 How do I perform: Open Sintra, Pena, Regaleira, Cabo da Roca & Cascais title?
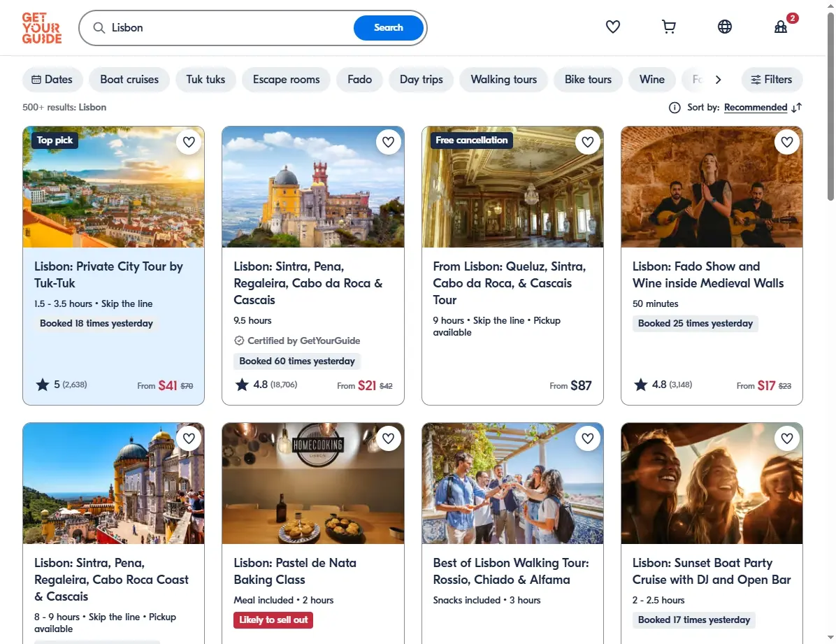tap(308, 282)
